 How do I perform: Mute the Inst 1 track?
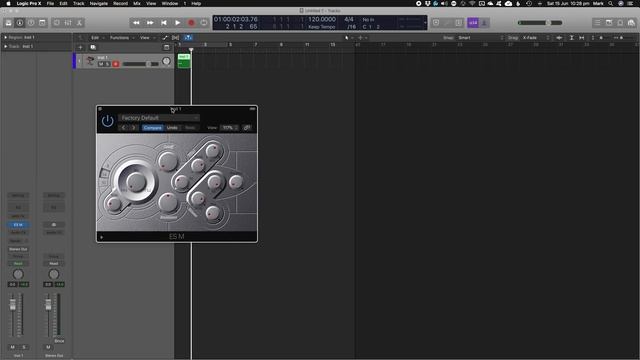[x=101, y=64]
